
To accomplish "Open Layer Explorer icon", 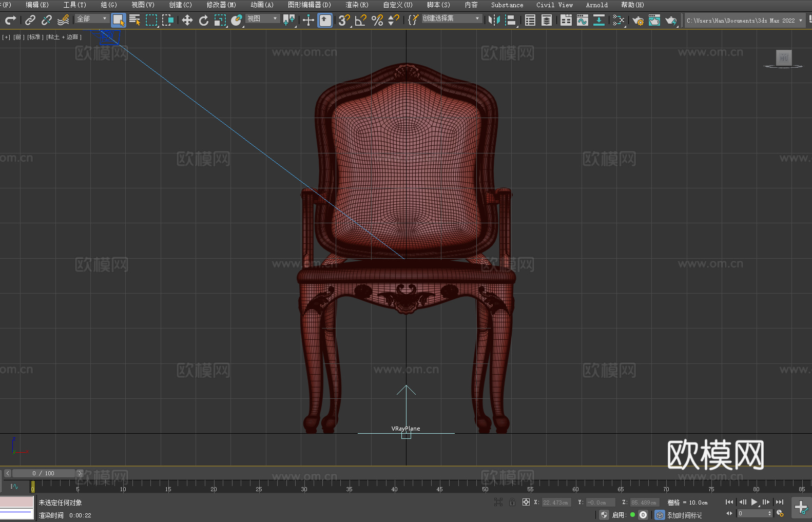I will tap(547, 20).
